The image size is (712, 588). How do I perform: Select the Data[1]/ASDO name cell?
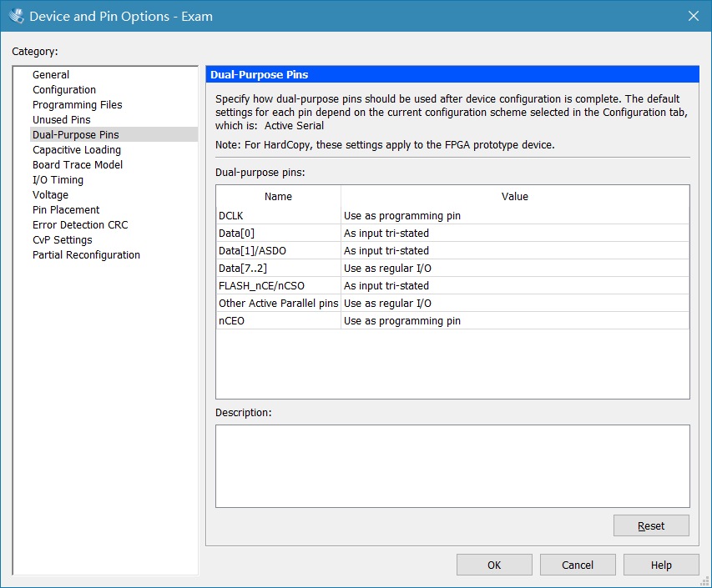tap(278, 250)
